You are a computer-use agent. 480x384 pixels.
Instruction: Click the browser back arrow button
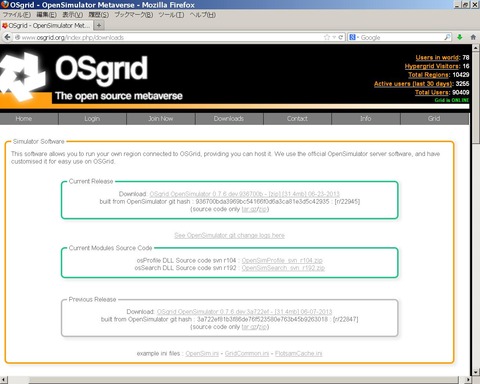click(7, 37)
